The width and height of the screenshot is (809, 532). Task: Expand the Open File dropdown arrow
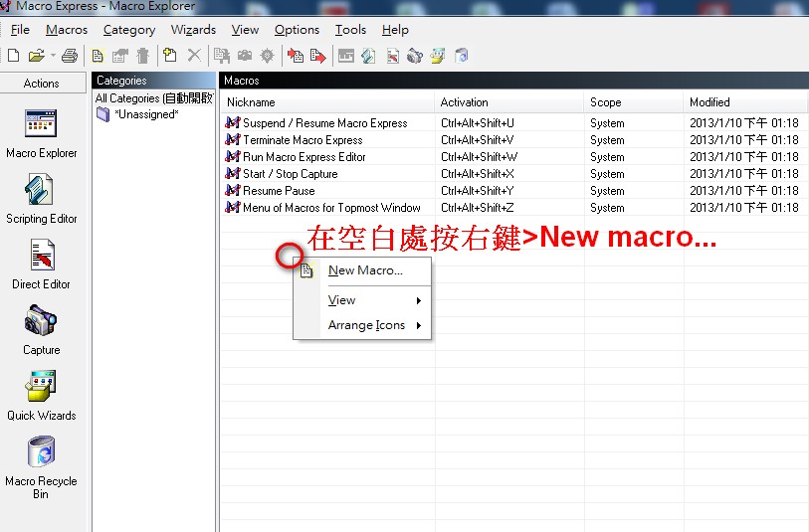[53, 55]
